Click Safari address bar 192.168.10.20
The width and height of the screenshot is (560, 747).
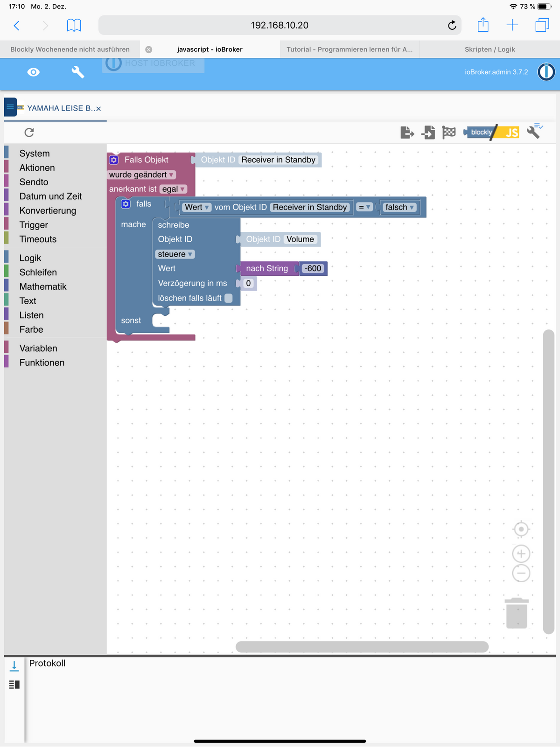tap(280, 25)
